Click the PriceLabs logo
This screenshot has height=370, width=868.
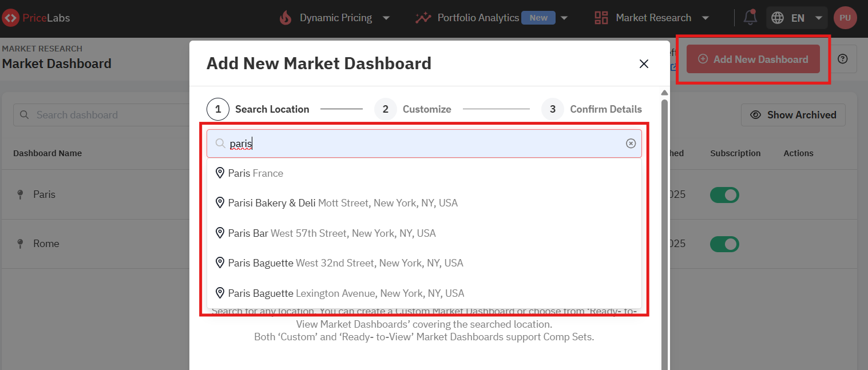pos(35,18)
